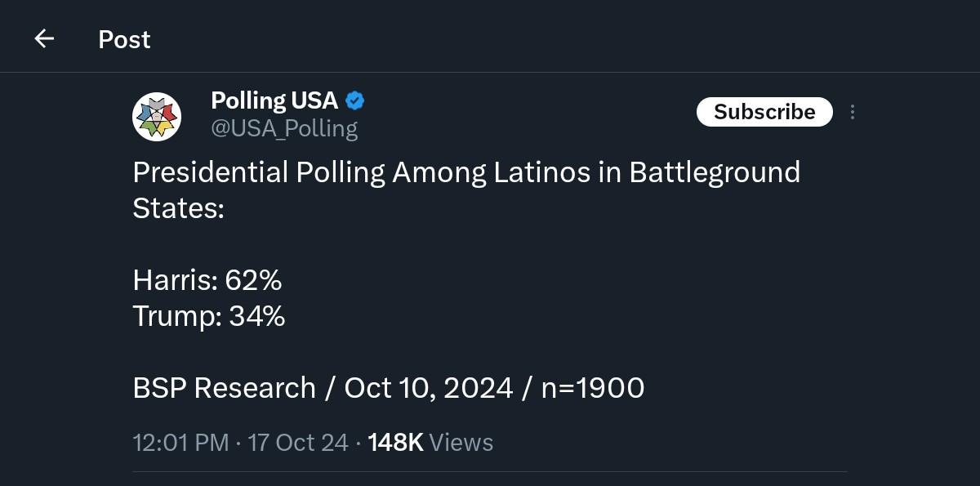The width and height of the screenshot is (980, 486).
Task: Open the 17 Oct 24 date link
Action: click(x=298, y=443)
